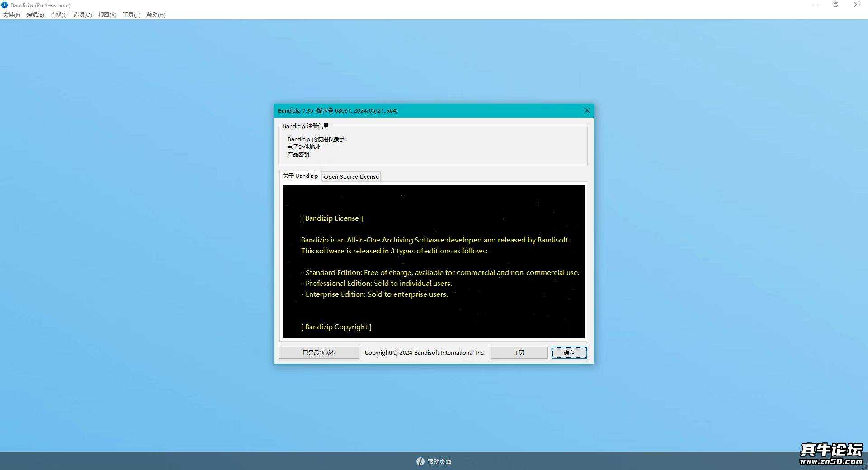The width and height of the screenshot is (868, 470).
Task: Open the 文件(F) menu
Action: tap(12, 14)
